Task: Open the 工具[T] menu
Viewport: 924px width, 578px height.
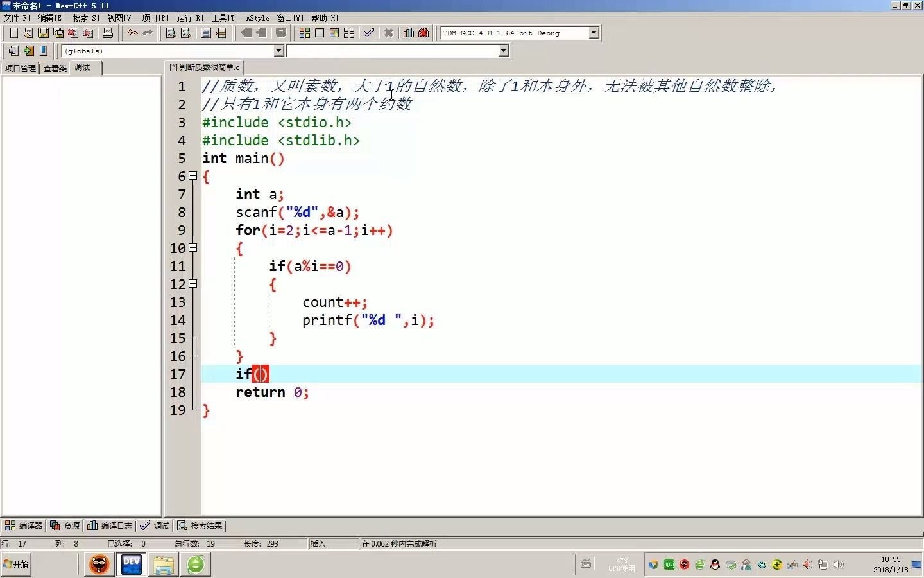Action: tap(225, 18)
